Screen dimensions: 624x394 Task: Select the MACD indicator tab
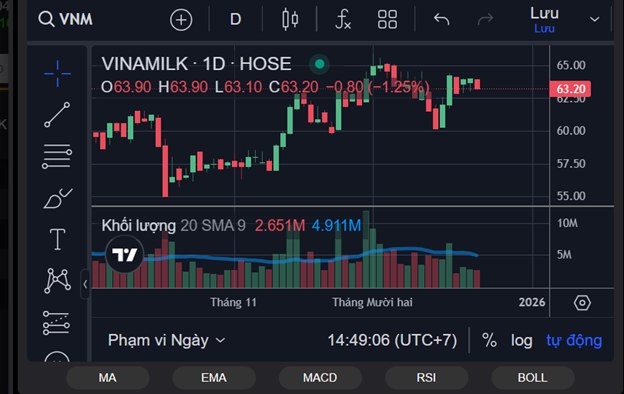click(320, 378)
